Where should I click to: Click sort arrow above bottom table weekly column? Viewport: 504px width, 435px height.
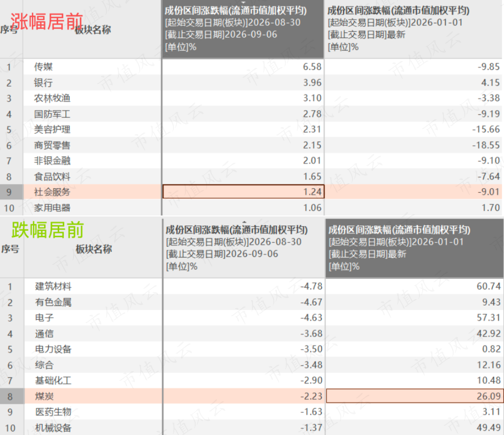click(244, 222)
